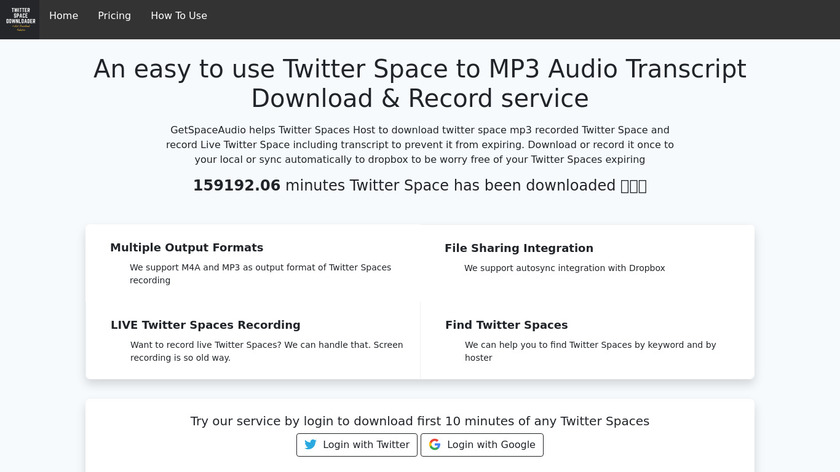The image size is (840, 472).
Task: Open the How To Use page
Action: [179, 16]
